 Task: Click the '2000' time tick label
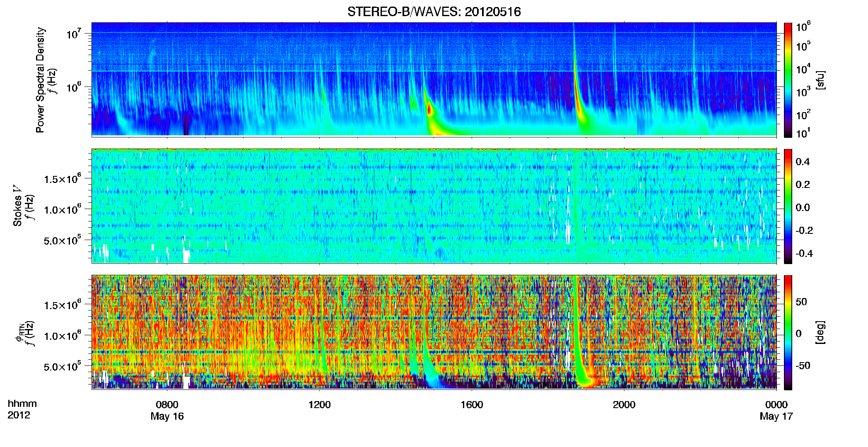point(624,405)
